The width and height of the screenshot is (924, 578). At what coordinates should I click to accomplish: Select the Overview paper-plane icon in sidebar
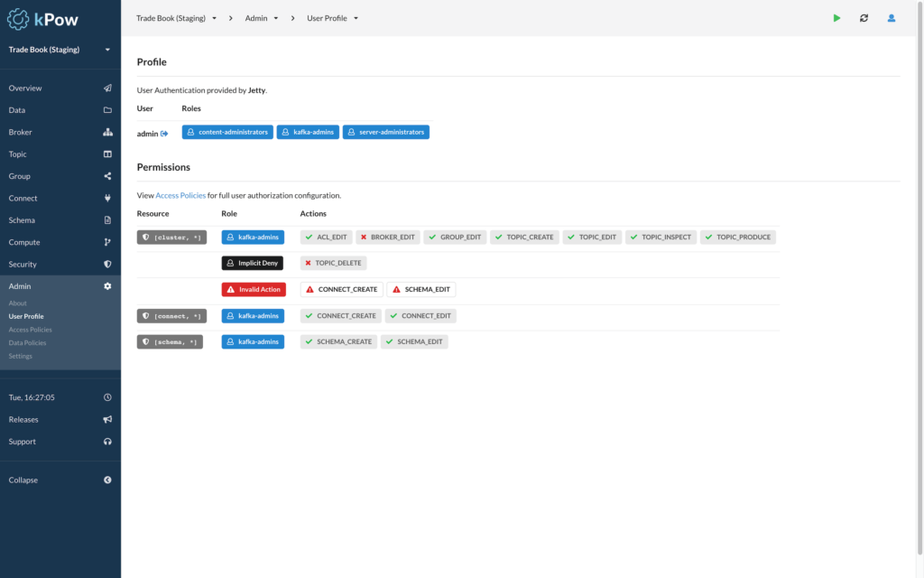point(106,88)
